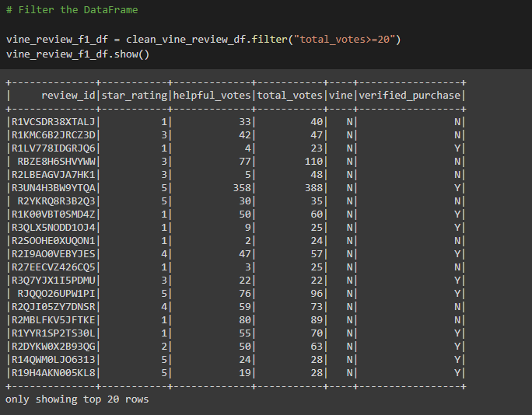Click the vine column header

341,96
